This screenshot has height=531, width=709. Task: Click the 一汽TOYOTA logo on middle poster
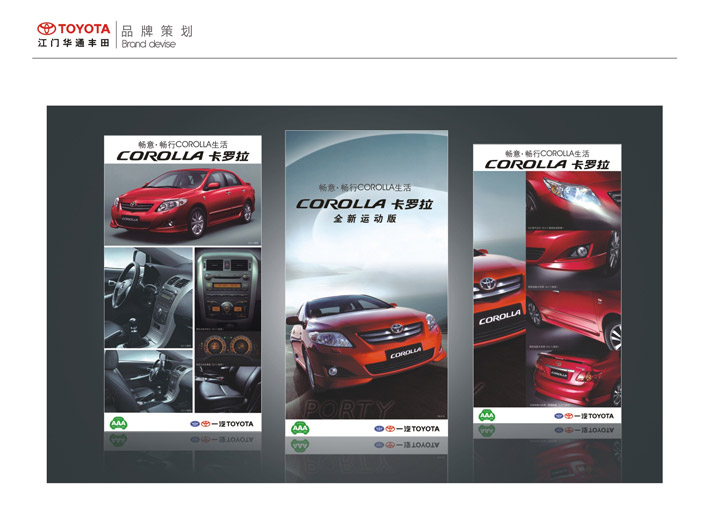click(x=407, y=428)
